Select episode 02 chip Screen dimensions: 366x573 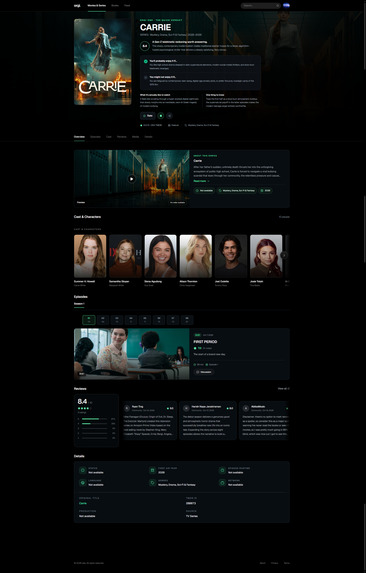103,320
